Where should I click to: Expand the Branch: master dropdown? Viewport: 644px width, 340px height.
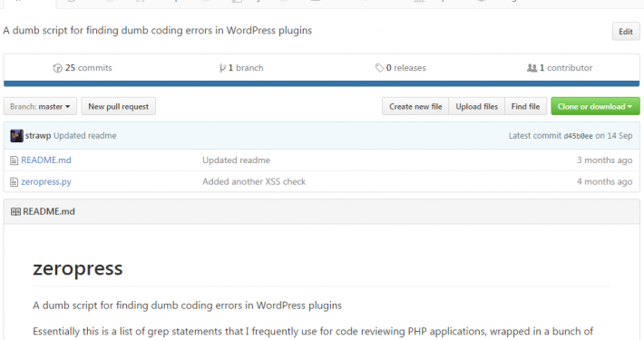(40, 106)
